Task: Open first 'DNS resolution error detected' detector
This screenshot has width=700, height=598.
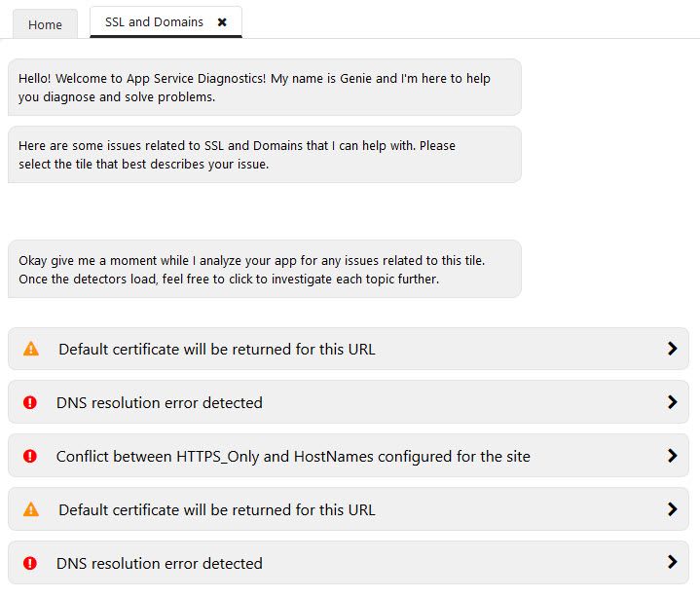Action: click(349, 402)
